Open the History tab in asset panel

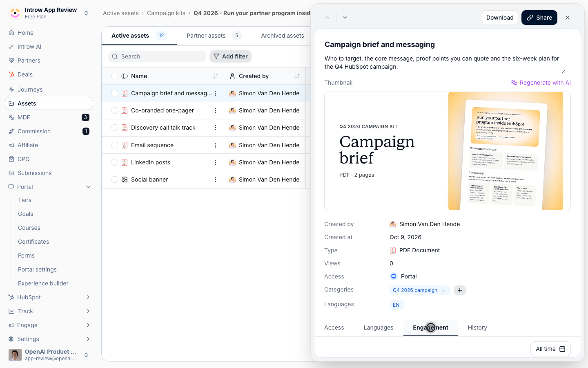point(477,328)
